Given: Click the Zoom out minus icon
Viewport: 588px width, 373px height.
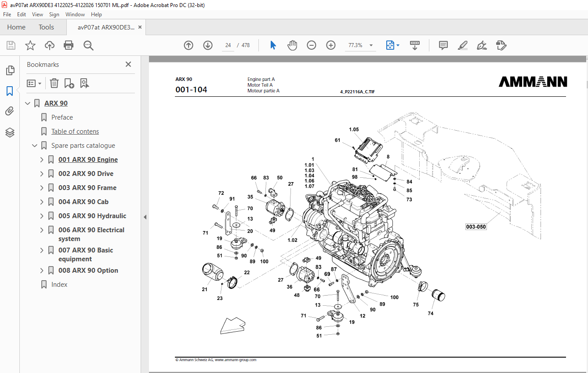Looking at the screenshot, I should click(312, 45).
